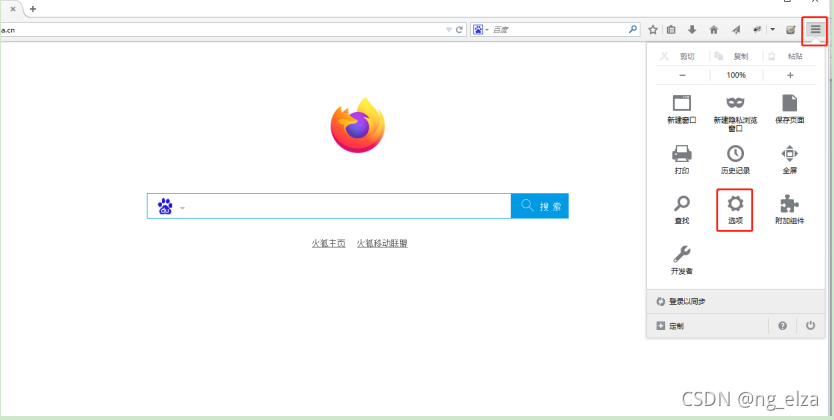Click the screenshot tool toolbar icon
Image resolution: width=834 pixels, height=420 pixels.
[x=757, y=30]
